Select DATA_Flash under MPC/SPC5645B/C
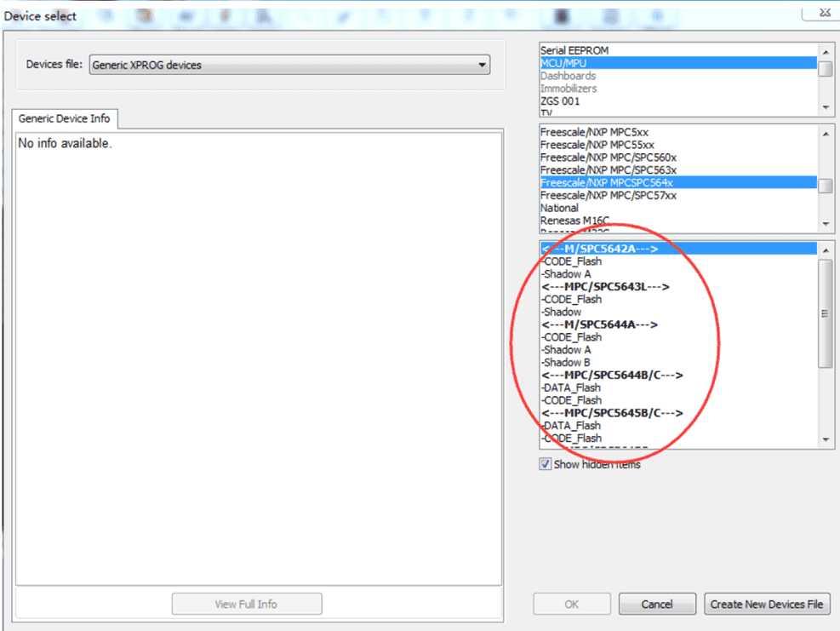Viewport: 840px width, 631px height. (x=678, y=426)
